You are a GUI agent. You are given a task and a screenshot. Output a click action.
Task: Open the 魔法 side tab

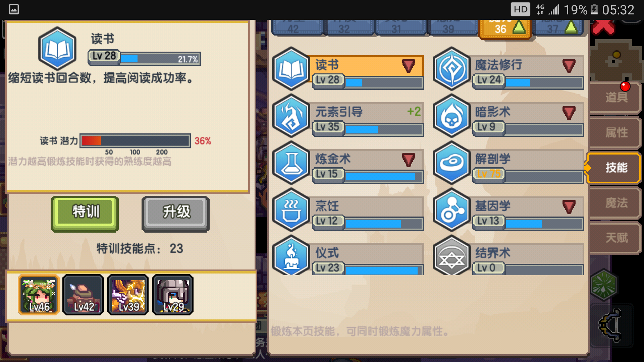point(616,203)
